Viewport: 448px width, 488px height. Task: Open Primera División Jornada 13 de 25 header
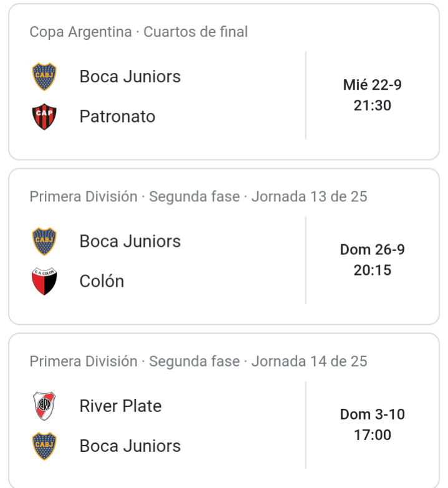[x=198, y=197]
